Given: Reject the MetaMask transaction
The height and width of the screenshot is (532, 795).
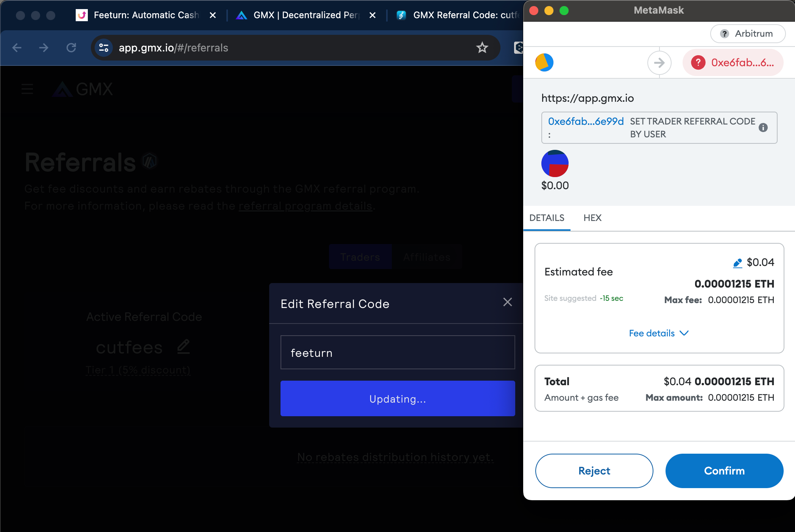Looking at the screenshot, I should pos(594,471).
